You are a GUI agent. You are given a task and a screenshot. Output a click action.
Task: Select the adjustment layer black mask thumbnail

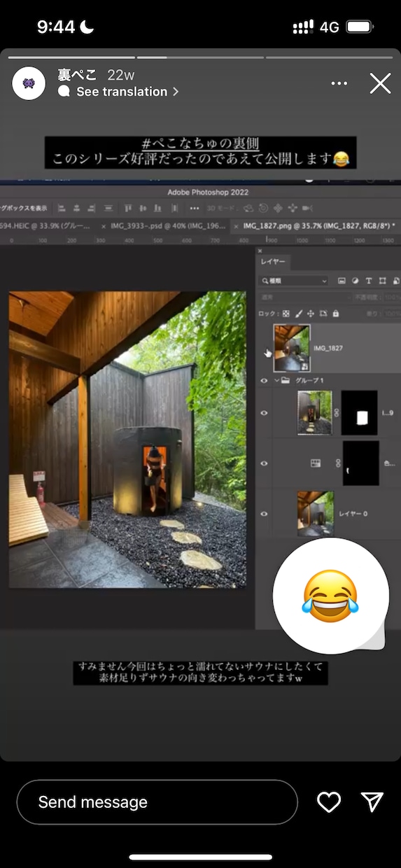[x=360, y=463]
